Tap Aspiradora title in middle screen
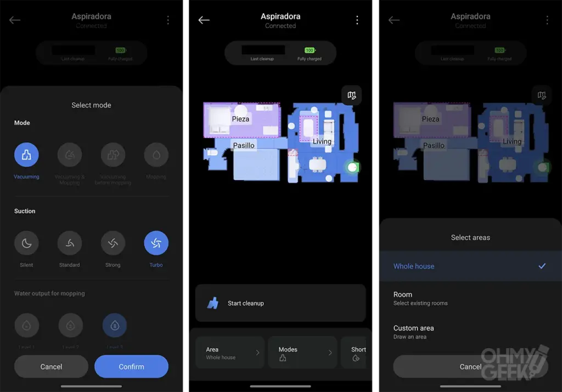This screenshot has height=392, width=562. pyautogui.click(x=280, y=16)
